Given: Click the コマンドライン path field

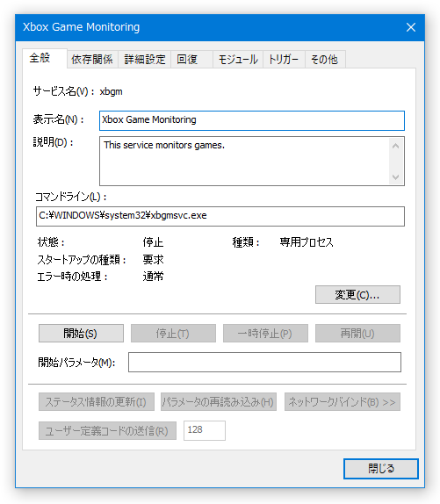Looking at the screenshot, I should tap(220, 216).
